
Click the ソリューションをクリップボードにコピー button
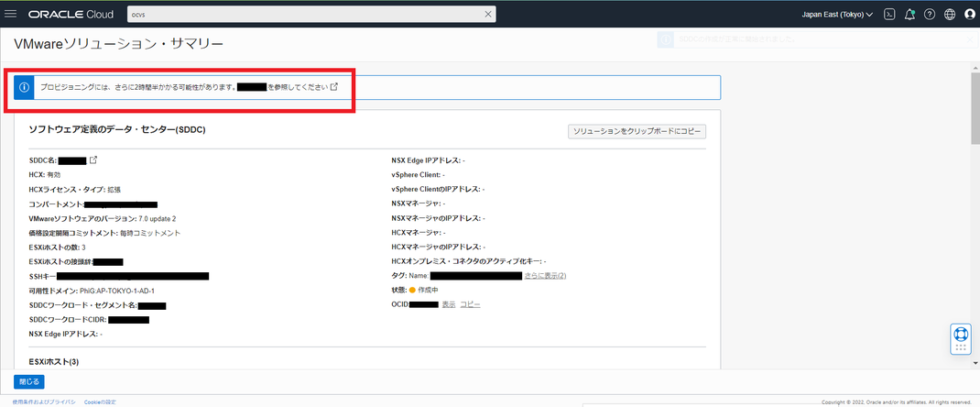[637, 132]
